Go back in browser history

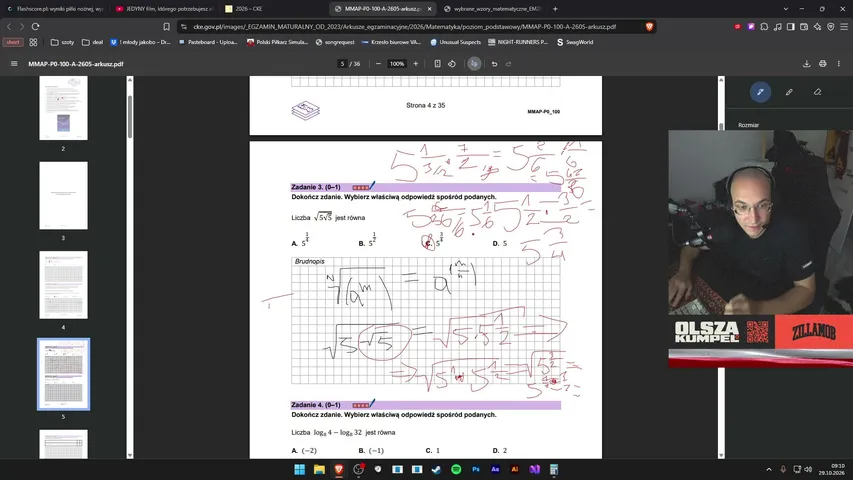[x=9, y=26]
